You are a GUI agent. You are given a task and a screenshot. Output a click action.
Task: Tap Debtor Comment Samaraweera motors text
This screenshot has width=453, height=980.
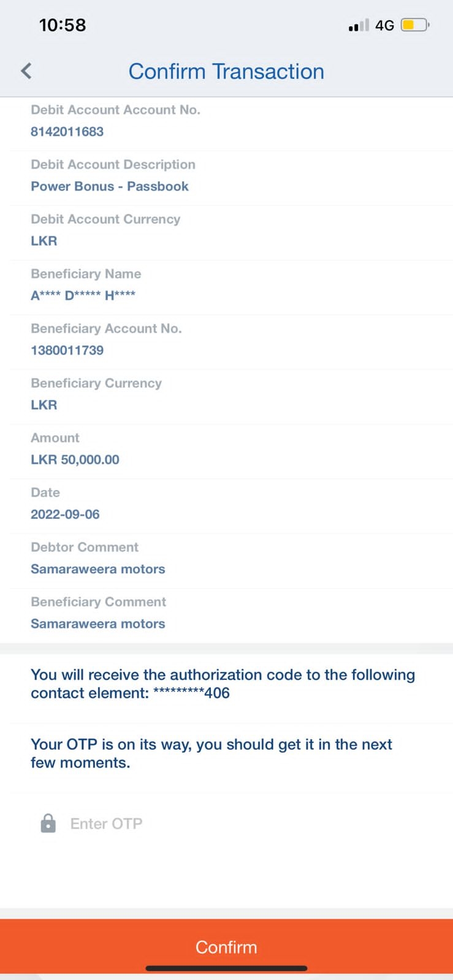(x=98, y=569)
